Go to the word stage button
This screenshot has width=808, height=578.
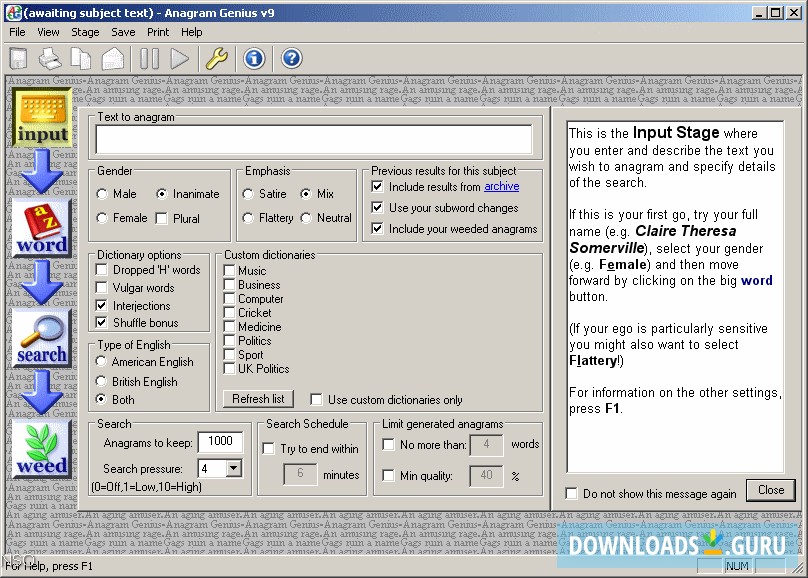click(x=42, y=229)
